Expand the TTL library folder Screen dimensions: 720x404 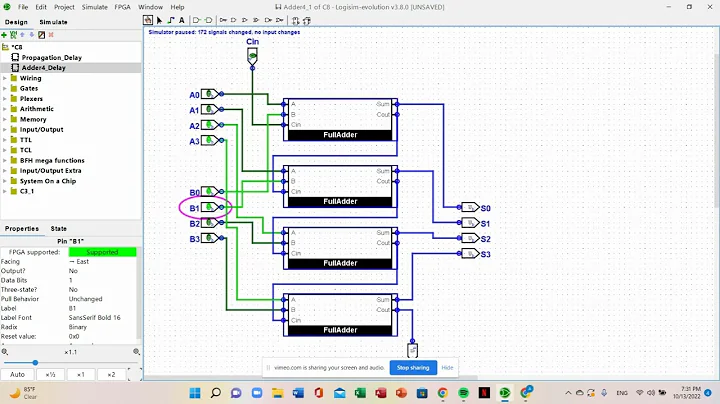[x=5, y=140]
